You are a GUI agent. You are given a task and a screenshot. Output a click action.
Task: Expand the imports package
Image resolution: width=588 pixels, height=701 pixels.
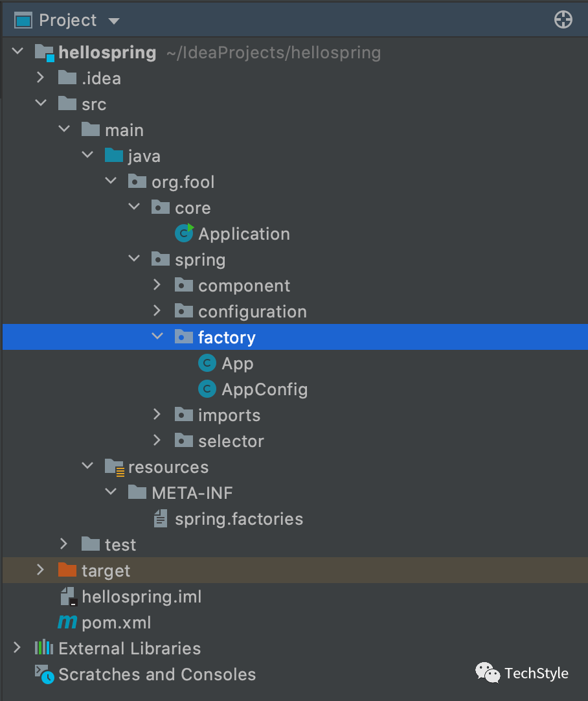coord(157,415)
